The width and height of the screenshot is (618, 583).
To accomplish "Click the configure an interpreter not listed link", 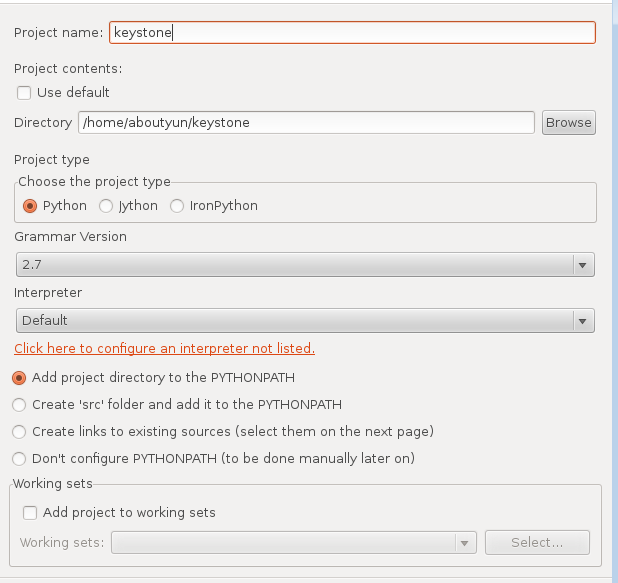I will (164, 349).
